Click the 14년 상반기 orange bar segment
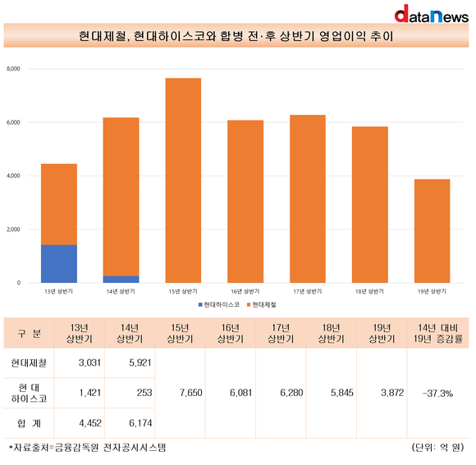 click(x=121, y=197)
